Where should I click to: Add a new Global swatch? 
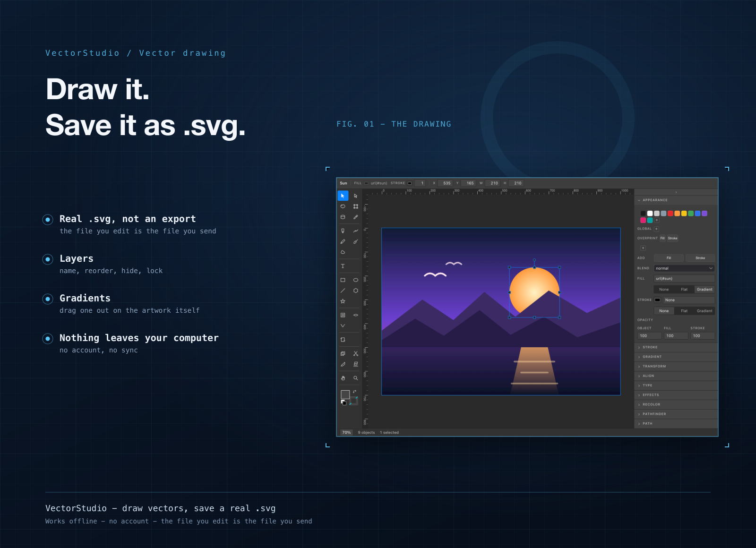coord(656,229)
